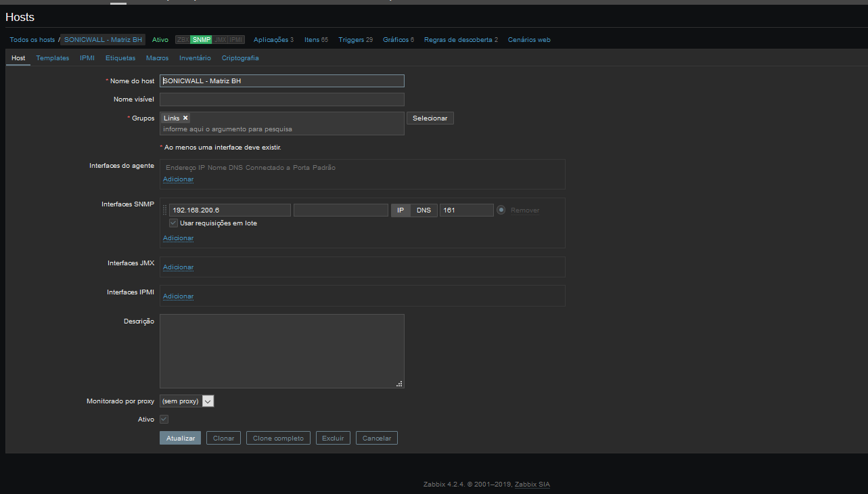Viewport: 868px width, 494px height.
Task: Click the Clone completo button
Action: click(279, 439)
